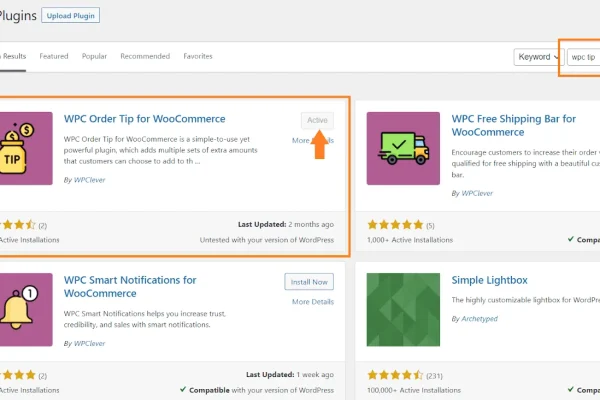Image resolution: width=600 pixels, height=400 pixels.
Task: Click the disabled Active button
Action: (x=317, y=120)
